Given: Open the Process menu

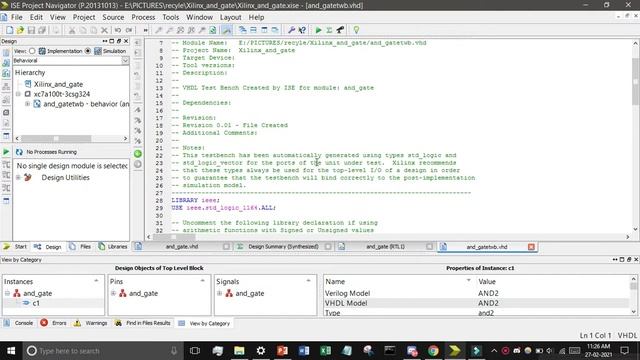Looking at the screenshot, I should pyautogui.click(x=143, y=17).
